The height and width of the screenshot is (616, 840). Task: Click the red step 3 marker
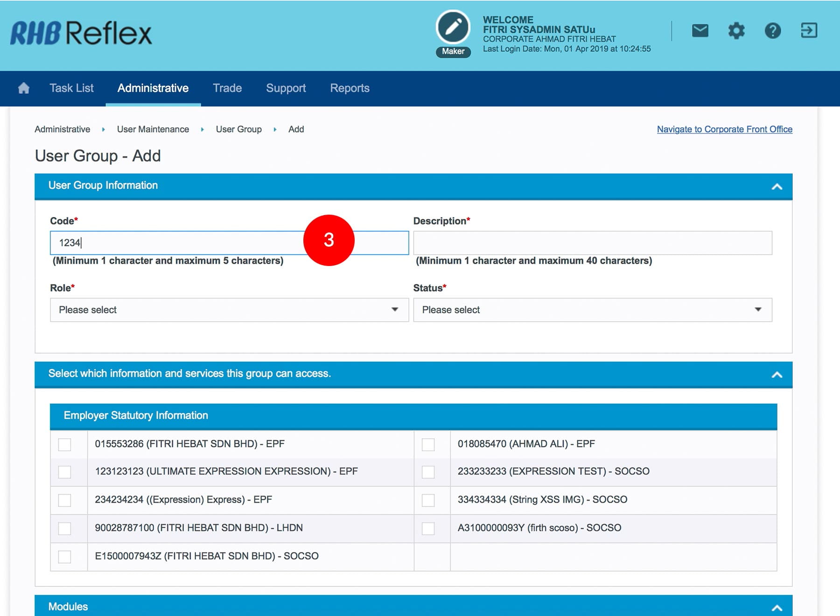point(329,240)
